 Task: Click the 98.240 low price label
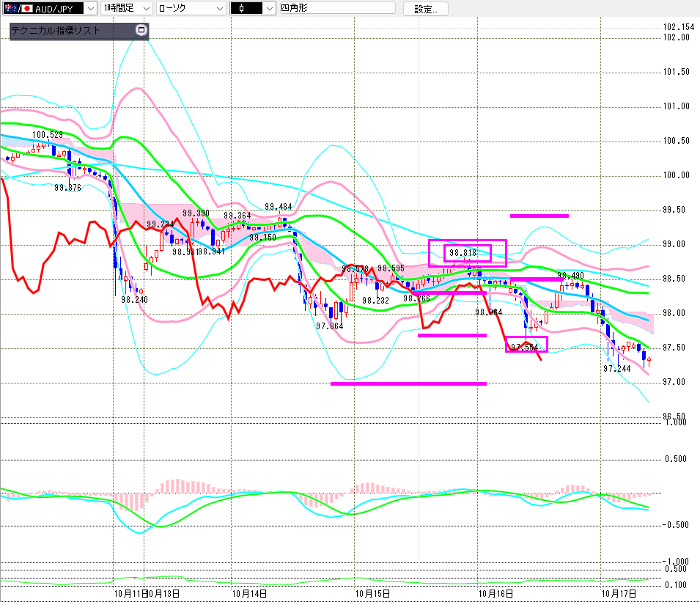coord(134,299)
